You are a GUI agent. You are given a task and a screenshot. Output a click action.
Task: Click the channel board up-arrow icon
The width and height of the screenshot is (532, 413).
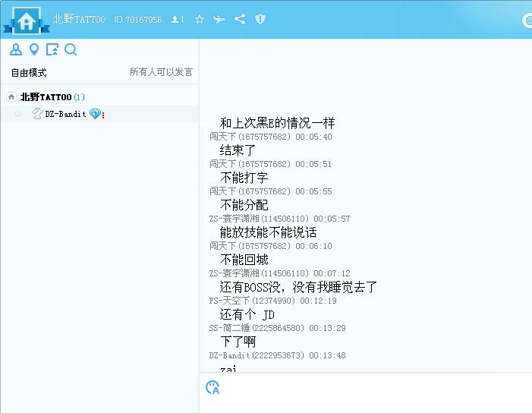pos(52,49)
